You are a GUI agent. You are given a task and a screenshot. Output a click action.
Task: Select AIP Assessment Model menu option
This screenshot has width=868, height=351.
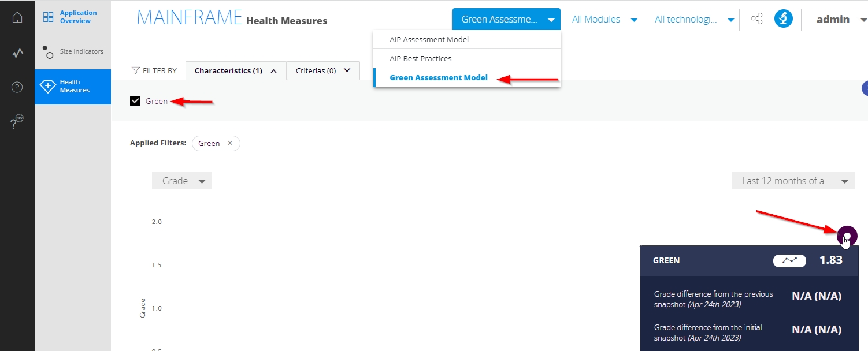tap(429, 40)
